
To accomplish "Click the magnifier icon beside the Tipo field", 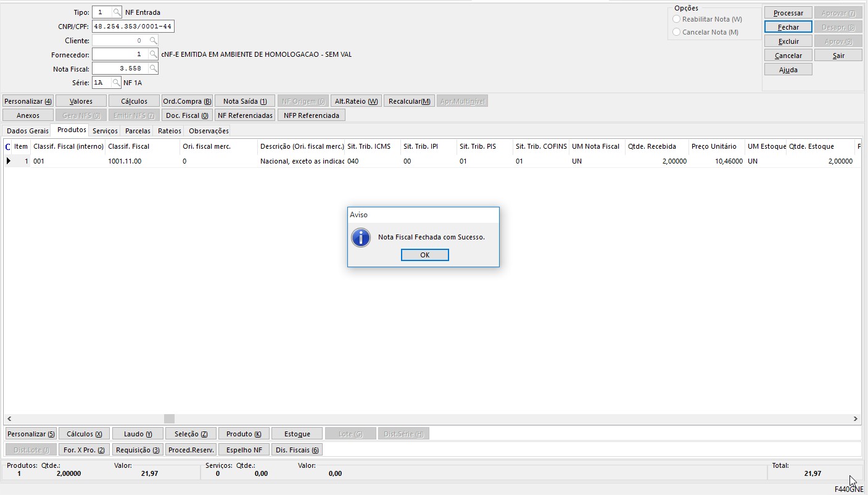I will (117, 12).
